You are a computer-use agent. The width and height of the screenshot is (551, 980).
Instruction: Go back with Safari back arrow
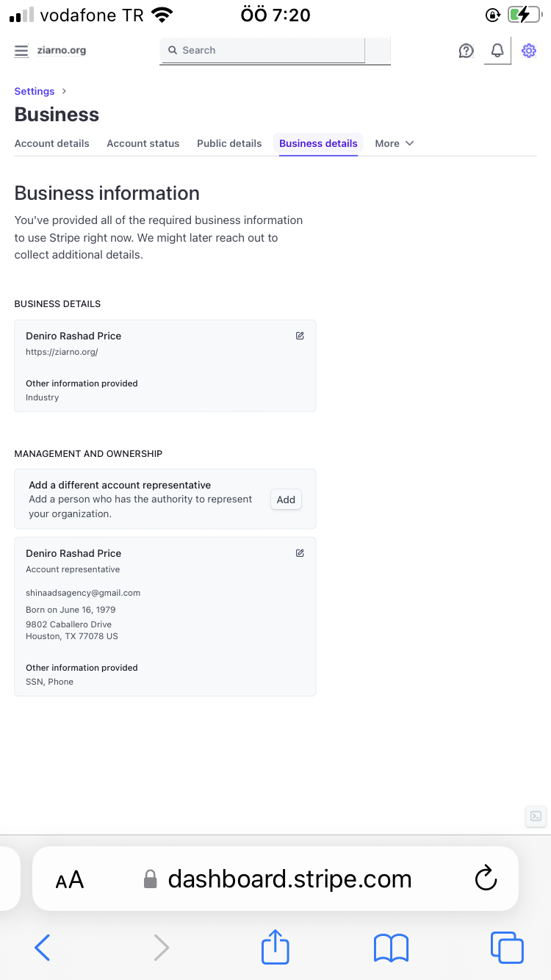(x=43, y=948)
